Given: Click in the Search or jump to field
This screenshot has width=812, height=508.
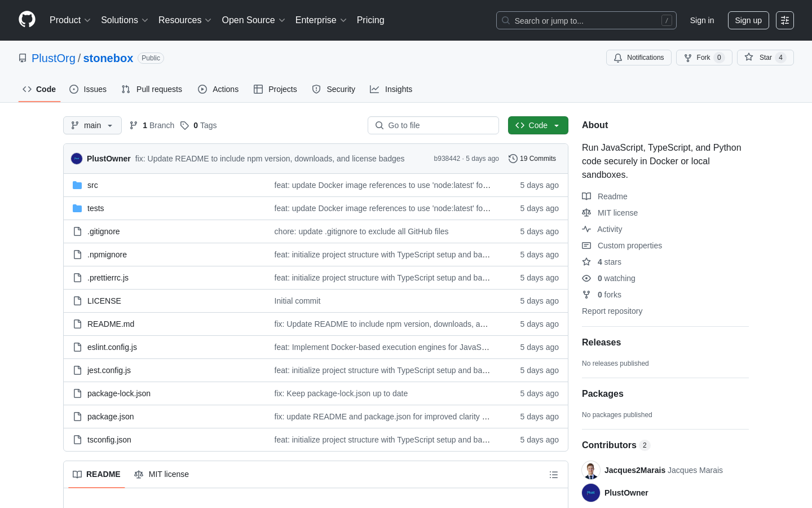Looking at the screenshot, I should point(586,20).
